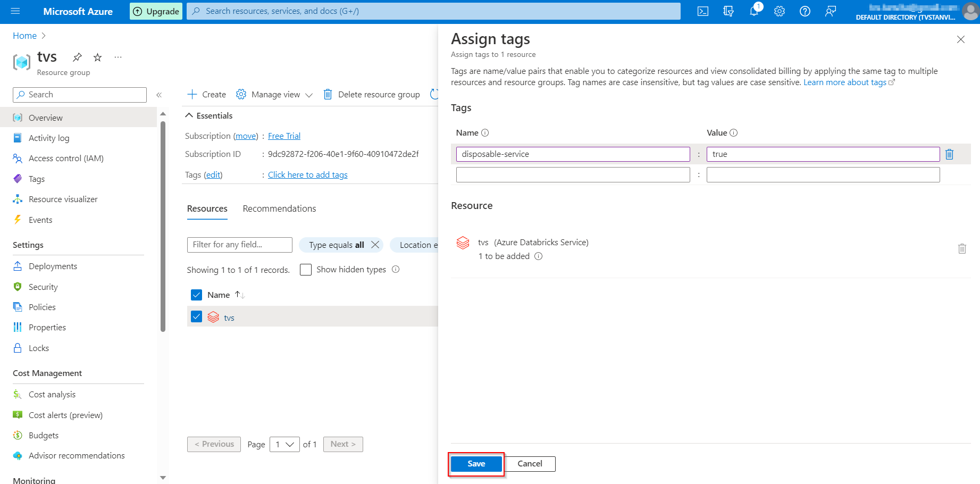
Task: Open the portal hamburger menu
Action: [15, 11]
